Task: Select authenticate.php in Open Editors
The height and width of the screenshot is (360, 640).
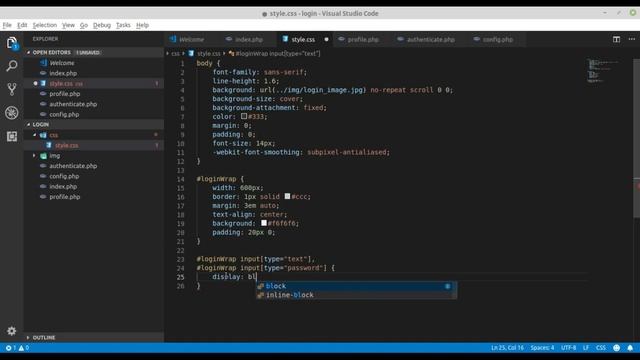Action: click(94, 104)
